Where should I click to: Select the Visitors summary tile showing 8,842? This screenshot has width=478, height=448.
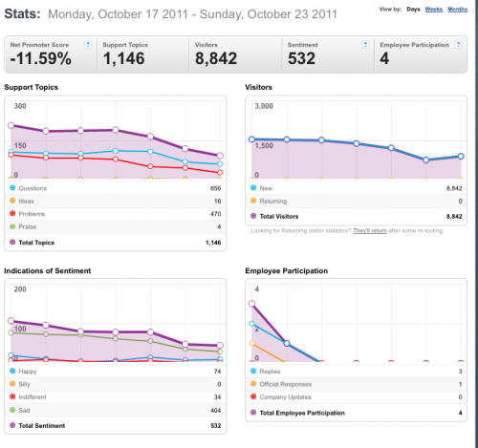click(x=235, y=54)
